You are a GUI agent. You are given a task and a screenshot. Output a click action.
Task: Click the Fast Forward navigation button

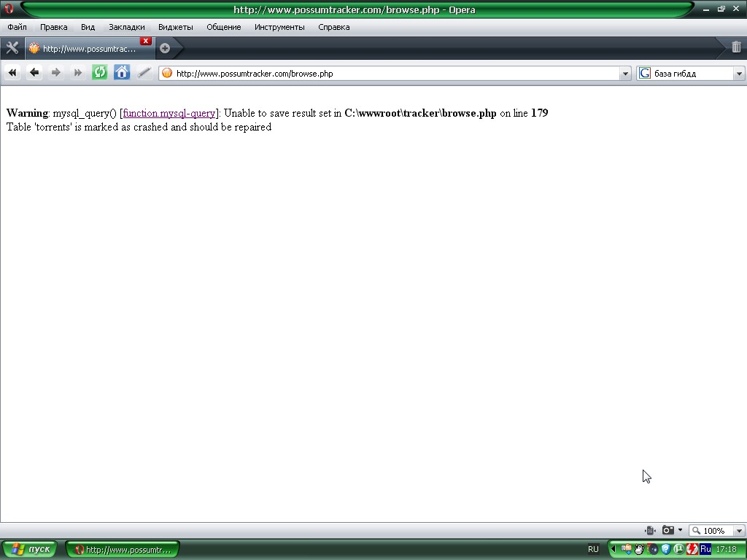tap(77, 73)
